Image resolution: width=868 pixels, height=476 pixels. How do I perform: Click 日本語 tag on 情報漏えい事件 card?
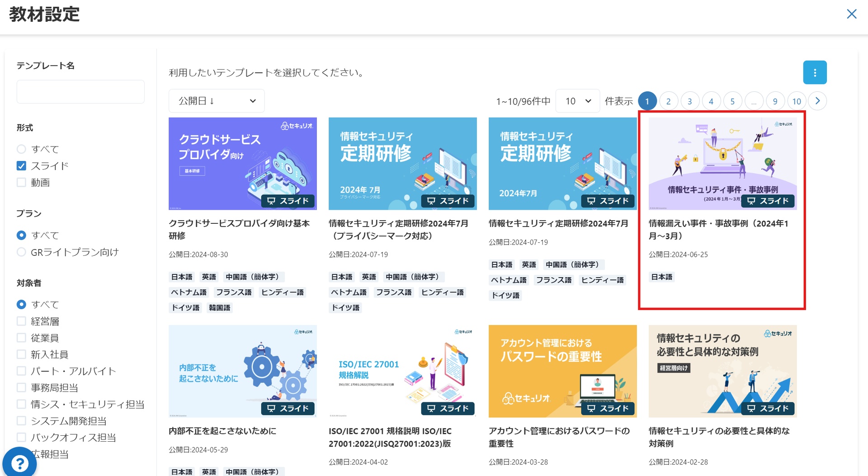point(661,277)
